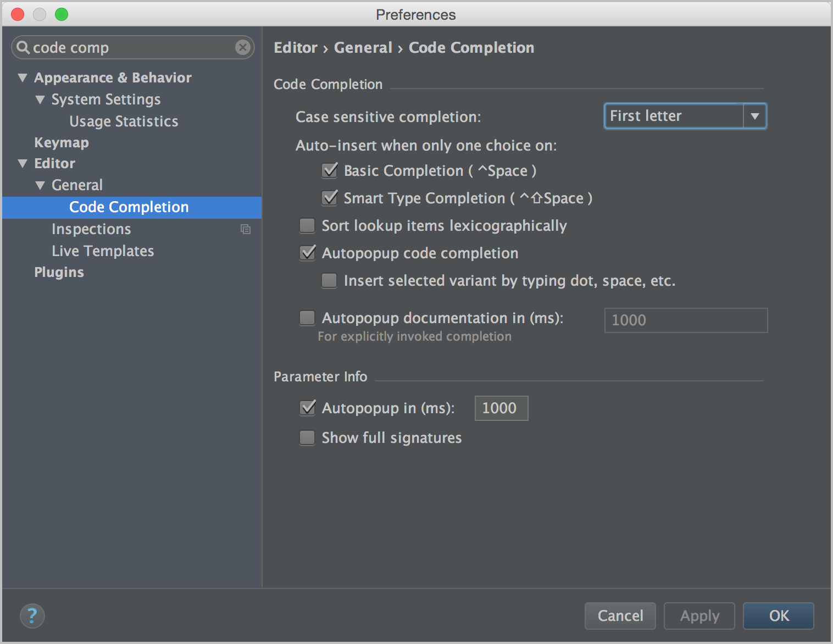Enable Sort lookup items lexicographically
This screenshot has height=644, width=833.
point(307,226)
